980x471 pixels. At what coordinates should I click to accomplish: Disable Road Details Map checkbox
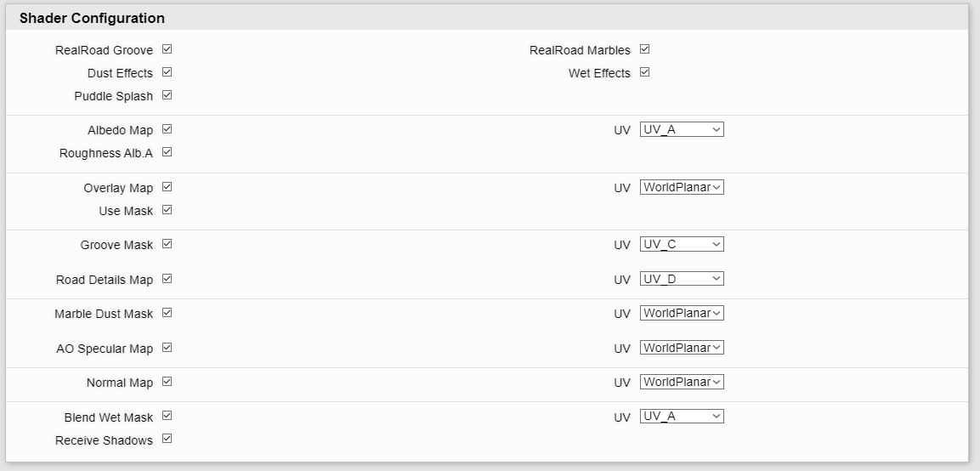pos(167,278)
